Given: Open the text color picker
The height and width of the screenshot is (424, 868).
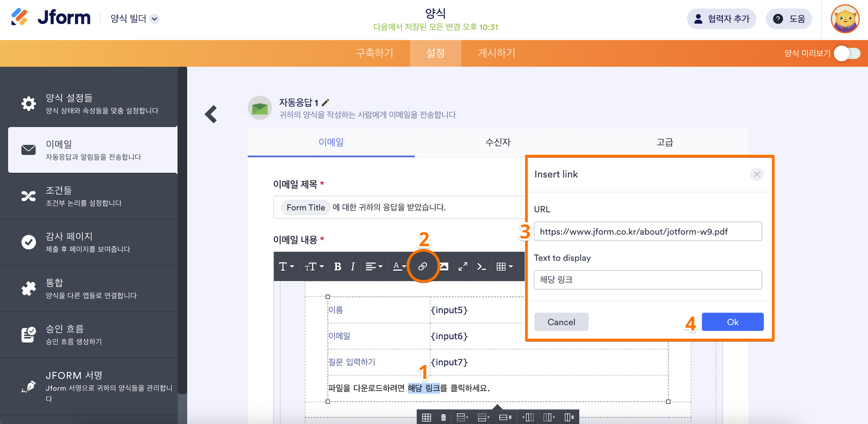Looking at the screenshot, I should click(399, 267).
